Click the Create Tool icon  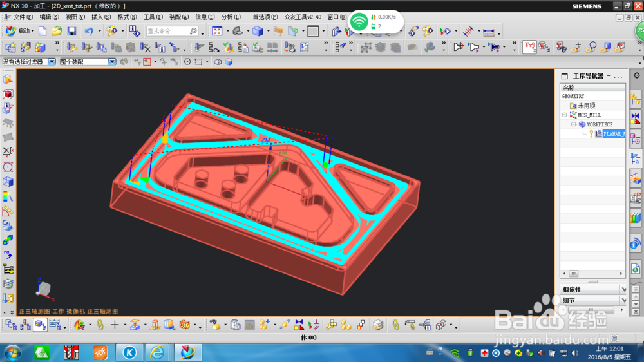tap(25, 47)
